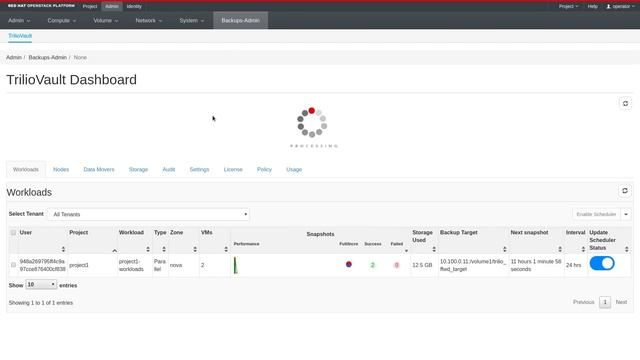Open the Network navigation dropdown
Screen dimensions: 640x360
(149, 20)
